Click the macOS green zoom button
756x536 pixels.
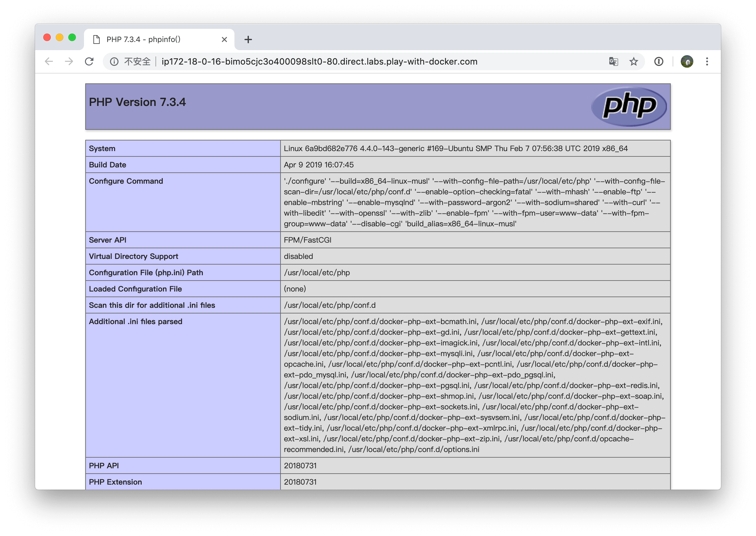coord(72,38)
